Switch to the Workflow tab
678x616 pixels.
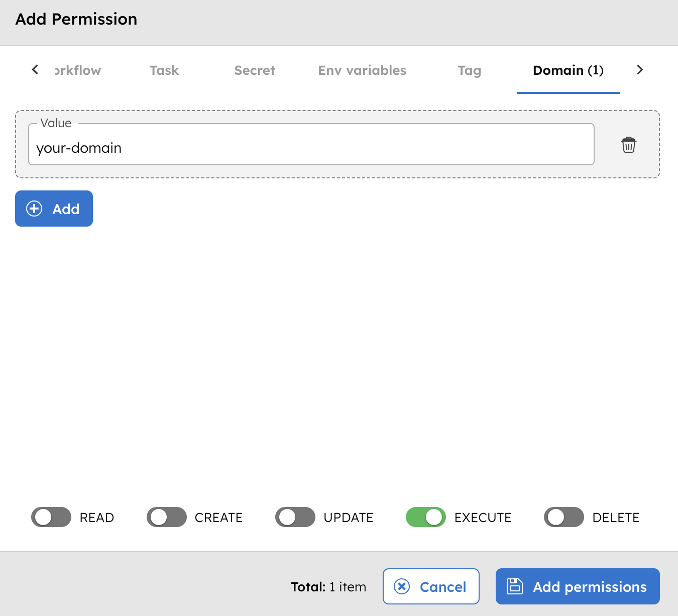(x=78, y=70)
